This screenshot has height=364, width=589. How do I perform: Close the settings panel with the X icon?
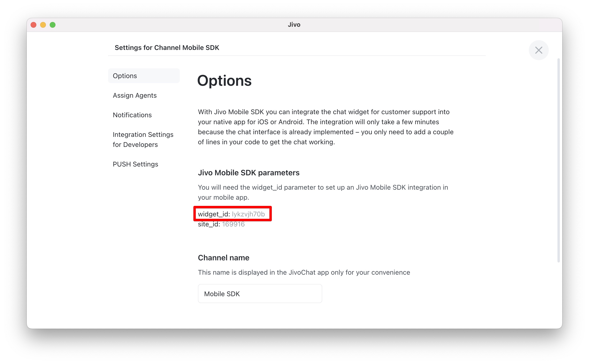(538, 50)
